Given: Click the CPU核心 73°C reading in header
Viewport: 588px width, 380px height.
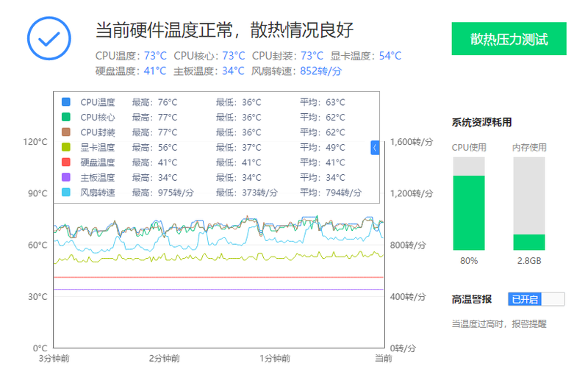Looking at the screenshot, I should pyautogui.click(x=209, y=56).
